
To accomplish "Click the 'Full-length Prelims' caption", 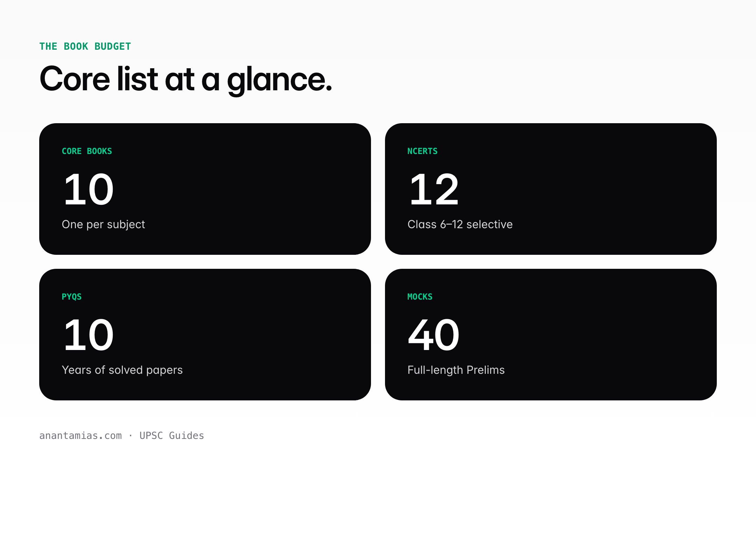I will (x=456, y=370).
